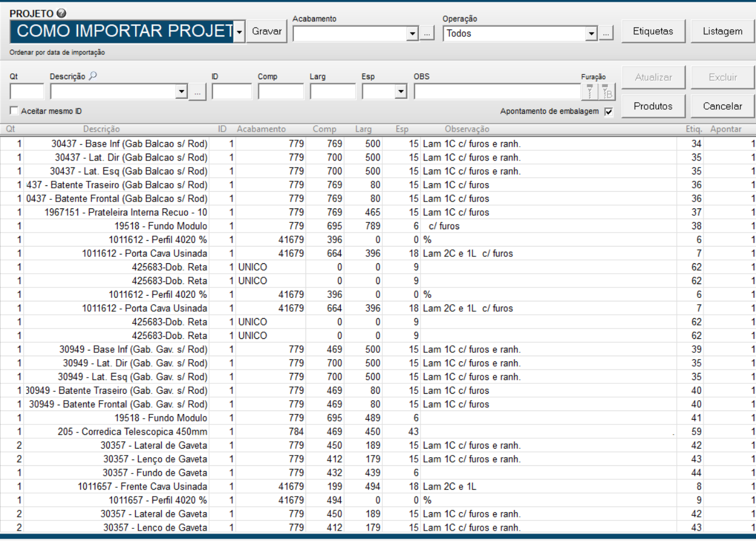Open the Esp dropdown
The height and width of the screenshot is (541, 756).
click(x=401, y=91)
